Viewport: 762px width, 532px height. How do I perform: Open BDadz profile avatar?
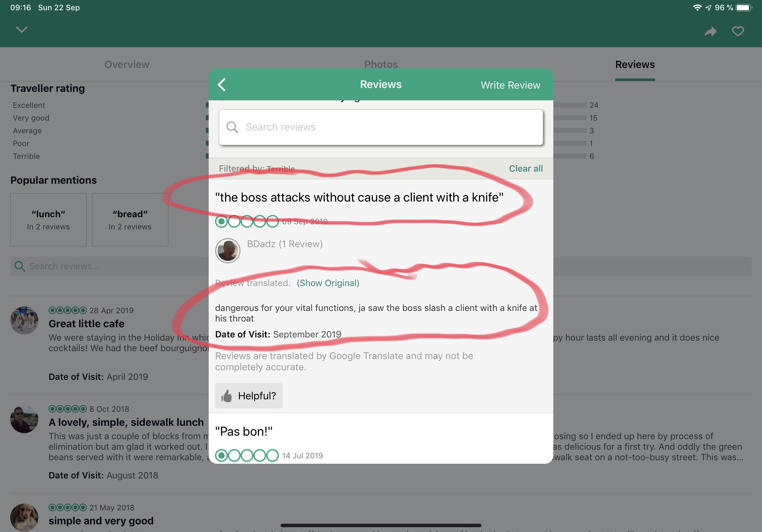point(228,251)
